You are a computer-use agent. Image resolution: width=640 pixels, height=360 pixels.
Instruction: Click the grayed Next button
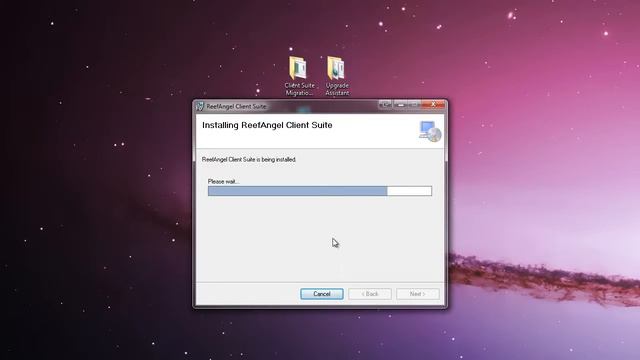pyautogui.click(x=418, y=294)
